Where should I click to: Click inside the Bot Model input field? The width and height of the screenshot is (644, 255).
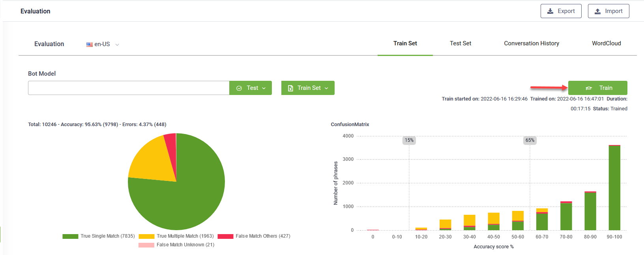pyautogui.click(x=129, y=88)
